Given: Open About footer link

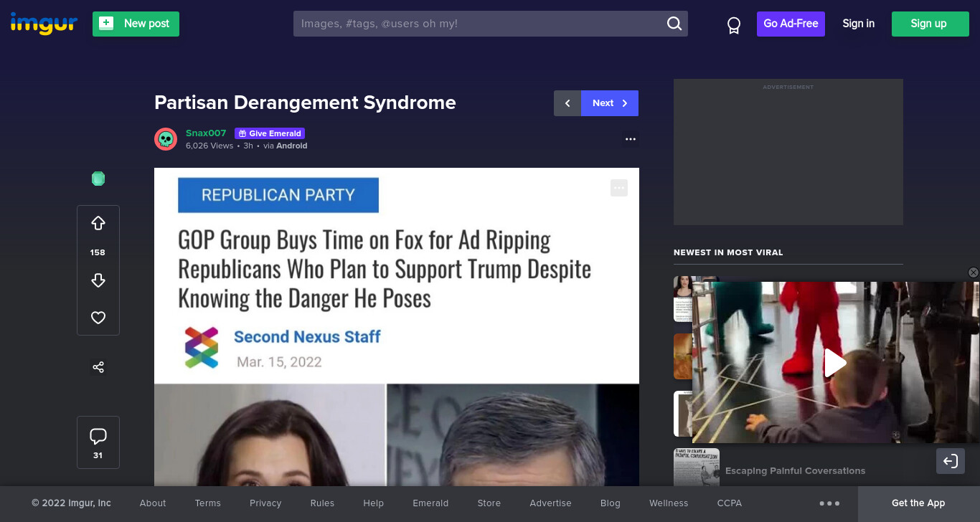Looking at the screenshot, I should 153,503.
